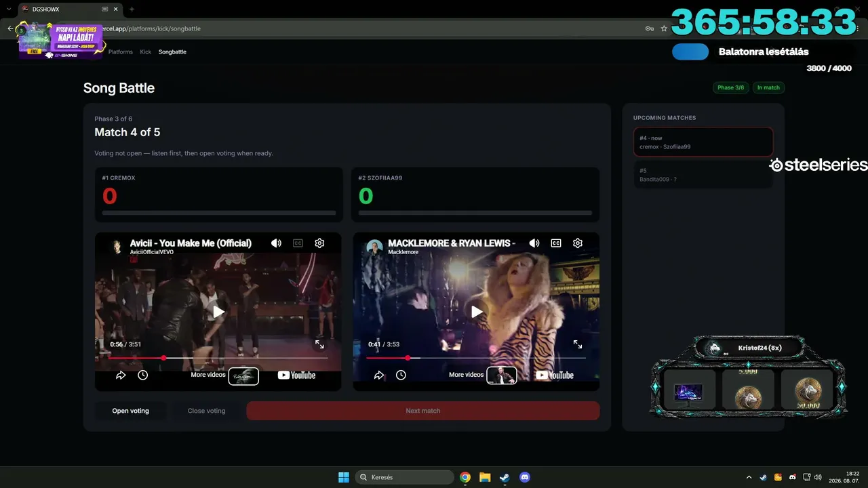Toggle captions on the Macklemore video
This screenshot has height=488, width=868.
tap(556, 243)
